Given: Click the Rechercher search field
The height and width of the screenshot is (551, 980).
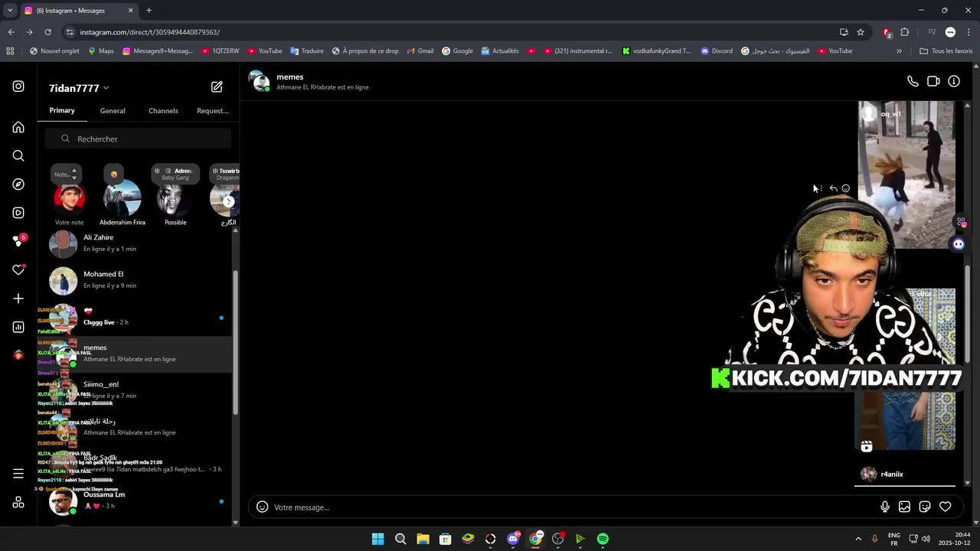Looking at the screenshot, I should [138, 139].
